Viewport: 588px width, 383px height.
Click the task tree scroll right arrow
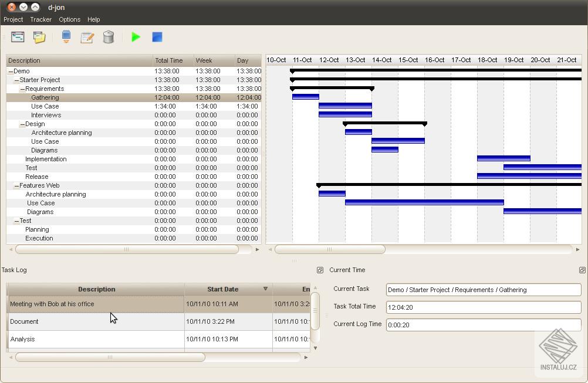coord(257,249)
